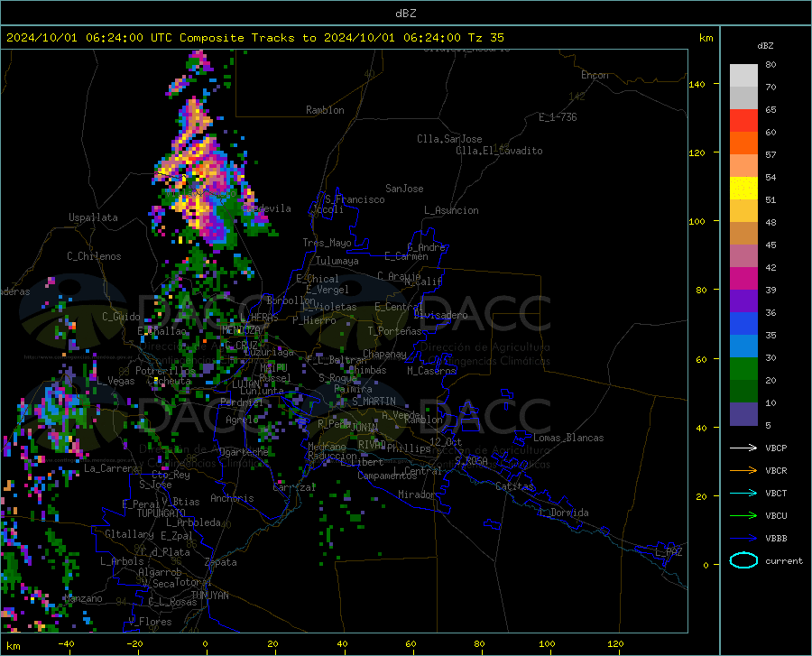This screenshot has height=656, width=812.
Task: Click the Catitas map label
Action: coord(514,486)
